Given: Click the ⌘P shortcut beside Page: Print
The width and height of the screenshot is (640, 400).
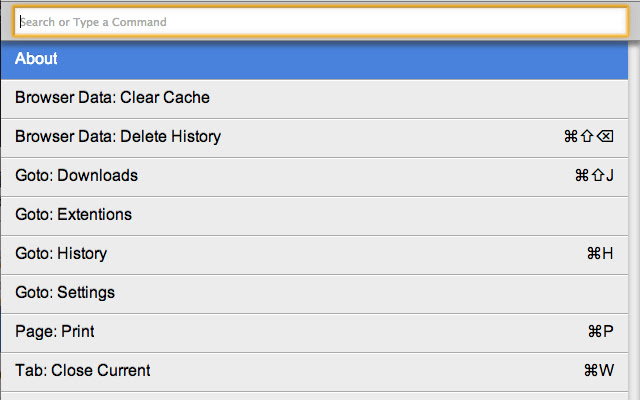Looking at the screenshot, I should pyautogui.click(x=600, y=332).
